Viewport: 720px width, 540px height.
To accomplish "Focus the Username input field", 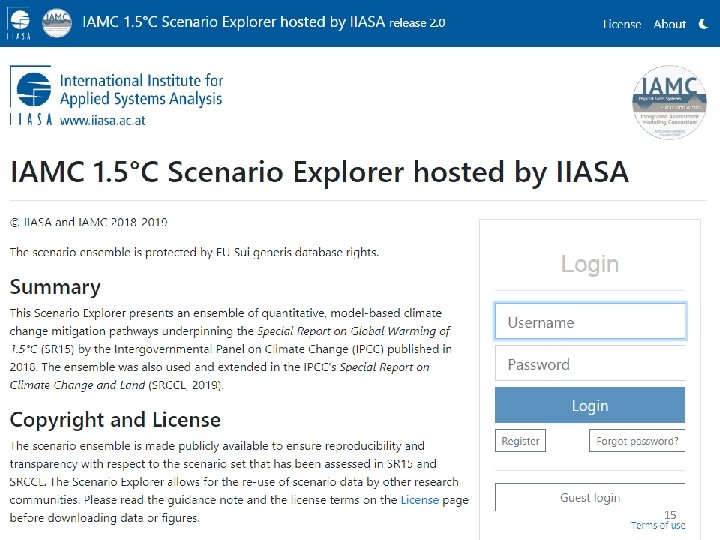I will (590, 322).
